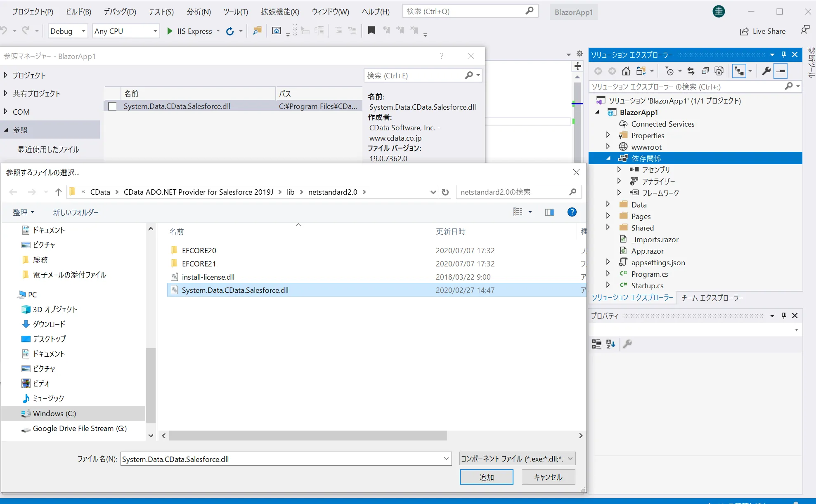The width and height of the screenshot is (816, 504).
Task: Click the Properties wrench icon in Solution Explorer
Action: (766, 71)
